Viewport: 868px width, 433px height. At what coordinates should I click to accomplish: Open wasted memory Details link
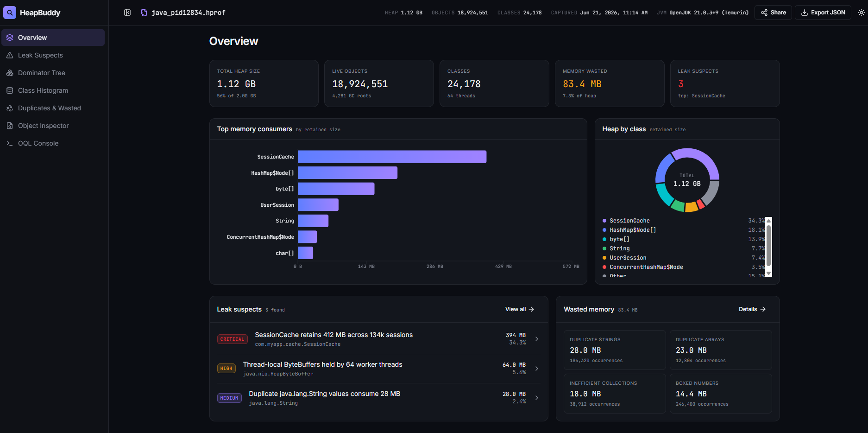tap(752, 309)
